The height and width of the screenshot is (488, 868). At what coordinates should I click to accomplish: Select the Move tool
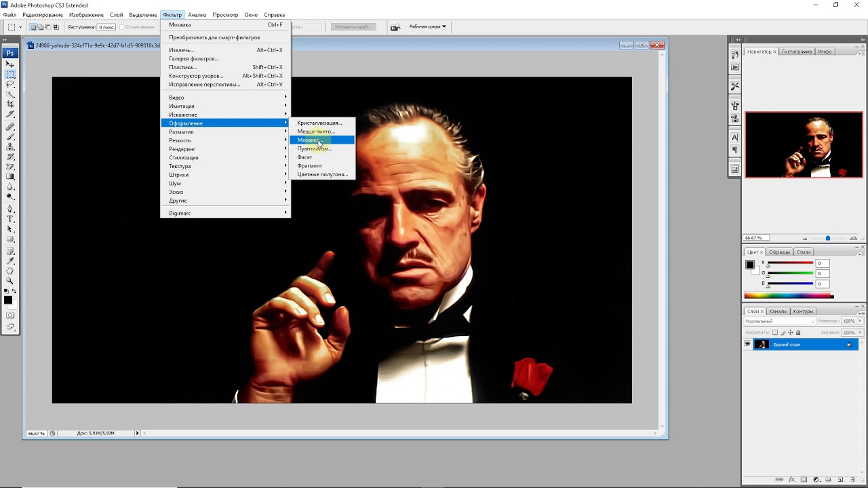[10, 64]
